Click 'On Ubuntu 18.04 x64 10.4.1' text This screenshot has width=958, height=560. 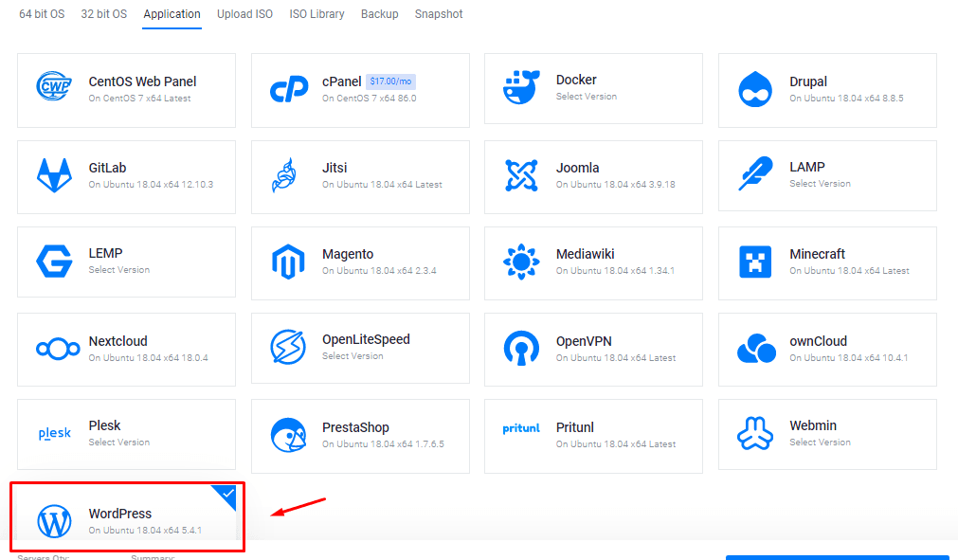[849, 358]
